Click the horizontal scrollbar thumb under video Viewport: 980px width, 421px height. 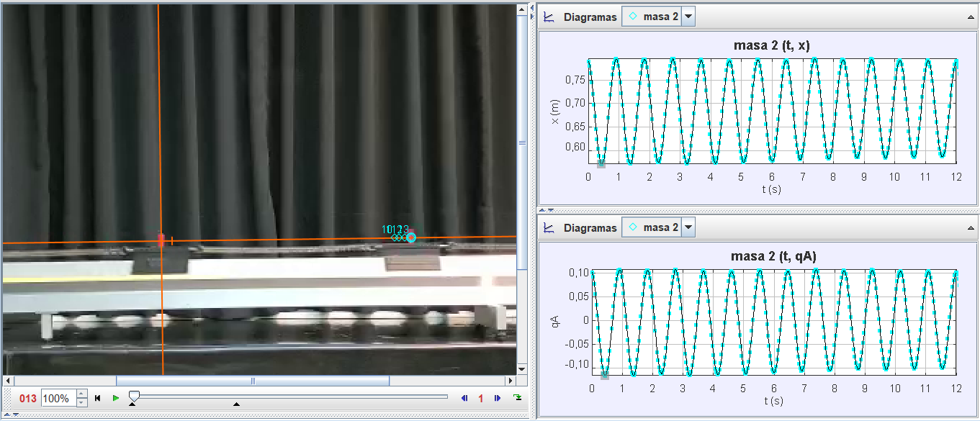pyautogui.click(x=253, y=381)
